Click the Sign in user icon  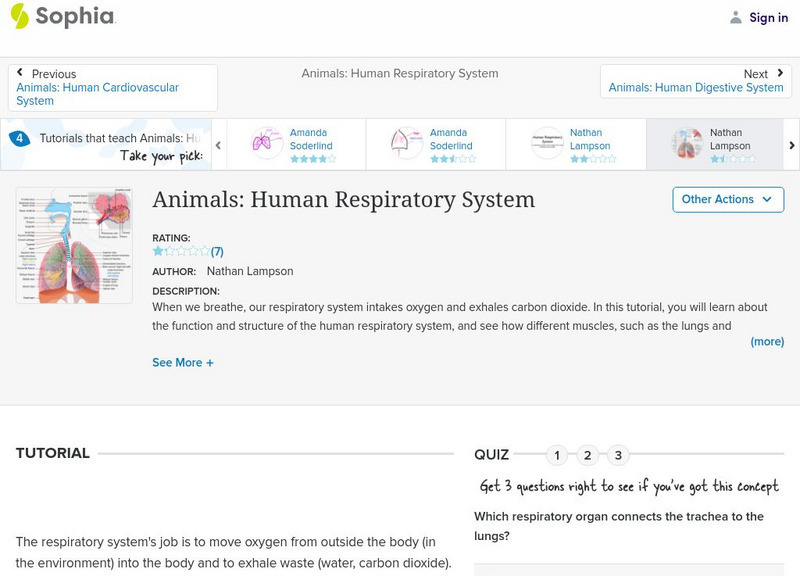click(x=736, y=17)
